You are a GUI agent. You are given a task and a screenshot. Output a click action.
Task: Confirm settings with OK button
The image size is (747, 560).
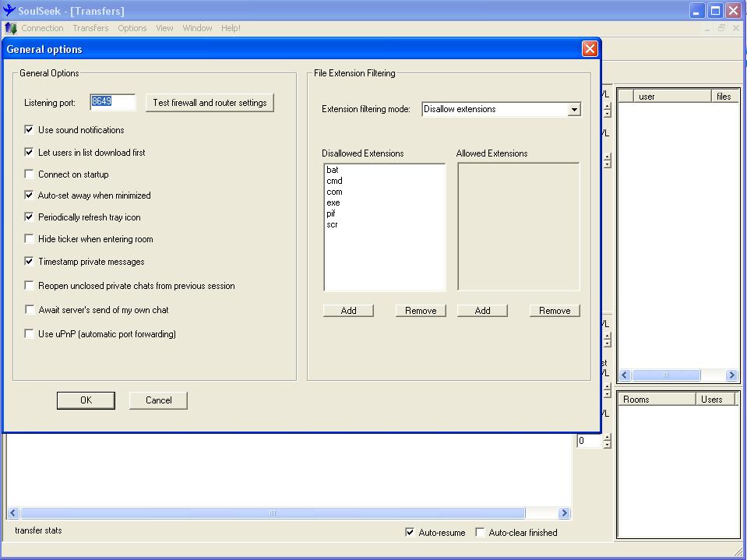[x=86, y=400]
